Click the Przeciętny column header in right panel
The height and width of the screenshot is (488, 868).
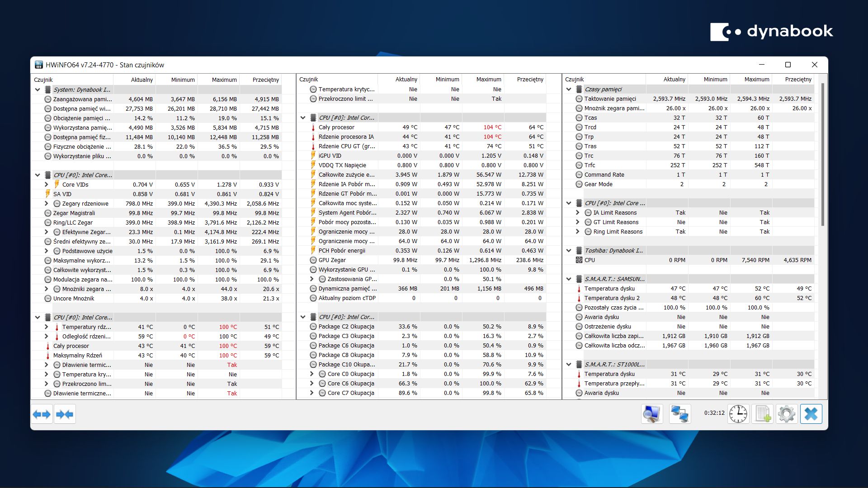point(798,79)
